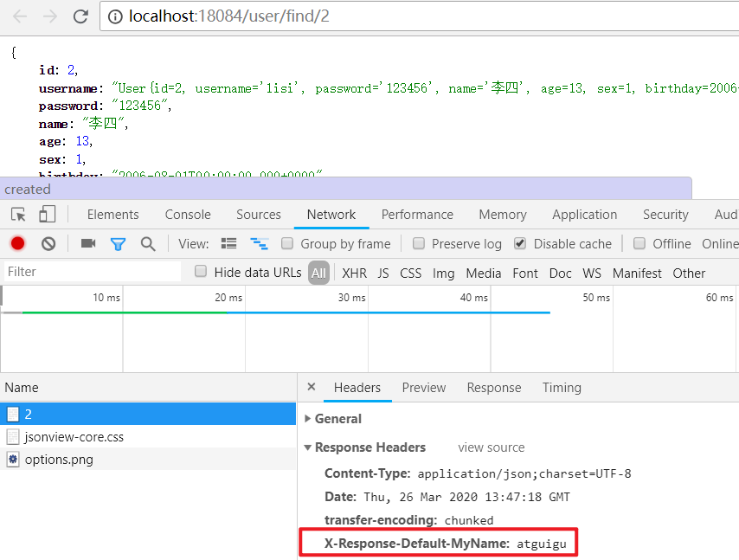
Task: Expand the General section
Action: click(x=308, y=419)
